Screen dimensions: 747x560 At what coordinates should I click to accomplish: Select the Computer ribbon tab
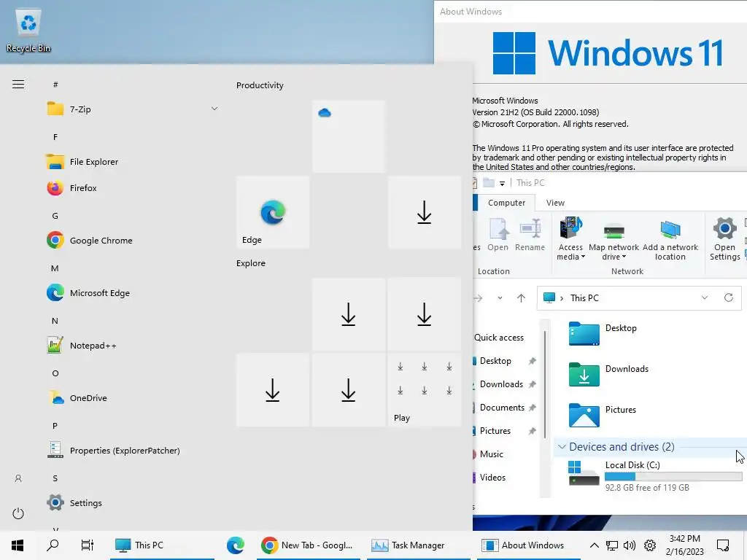click(506, 203)
